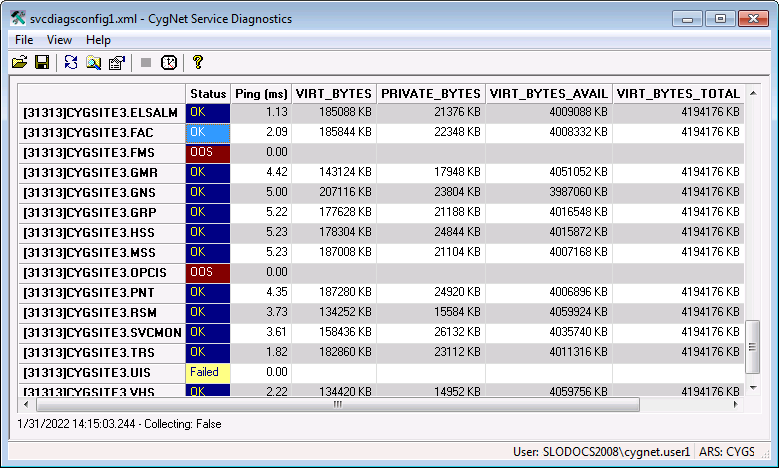Click ping value 4.42 for GMR

point(277,172)
